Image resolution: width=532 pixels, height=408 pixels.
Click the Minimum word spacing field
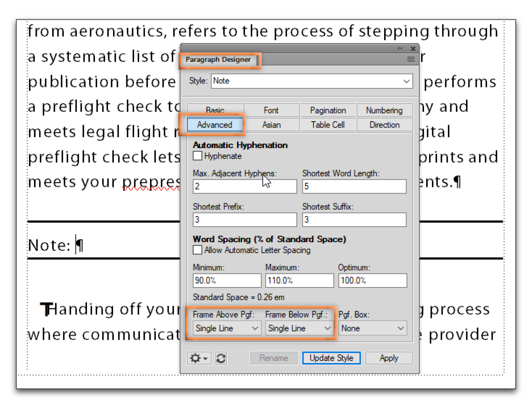(x=227, y=280)
